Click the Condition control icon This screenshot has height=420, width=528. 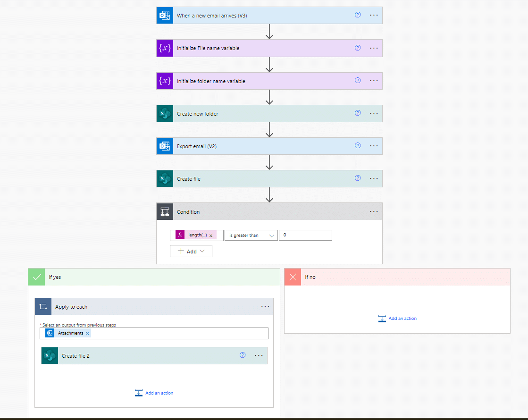point(164,211)
